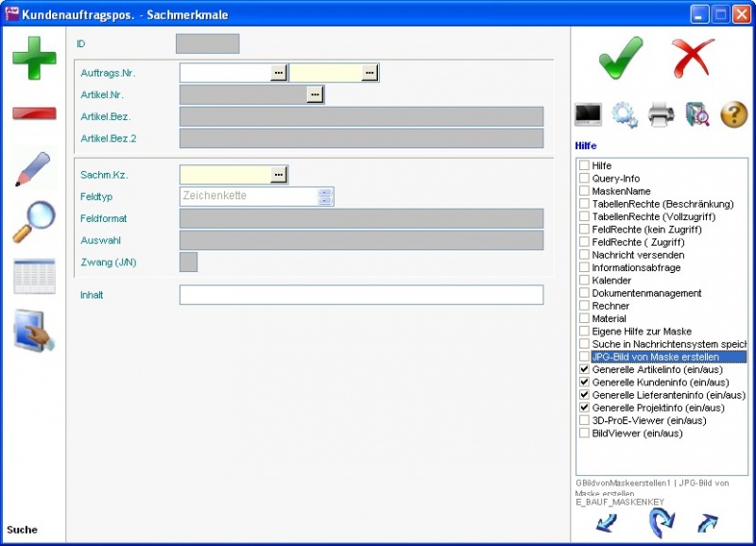The height and width of the screenshot is (546, 756).
Task: Click the printer icon
Action: coord(661,115)
